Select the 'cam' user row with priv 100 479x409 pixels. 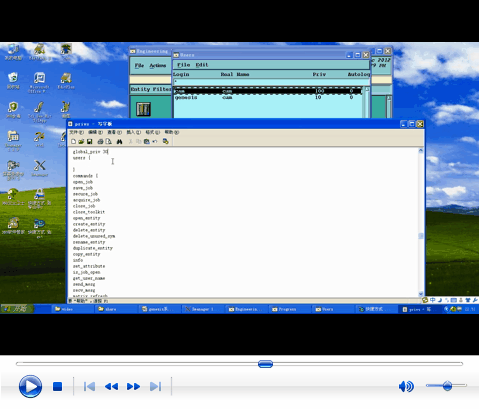(268, 91)
